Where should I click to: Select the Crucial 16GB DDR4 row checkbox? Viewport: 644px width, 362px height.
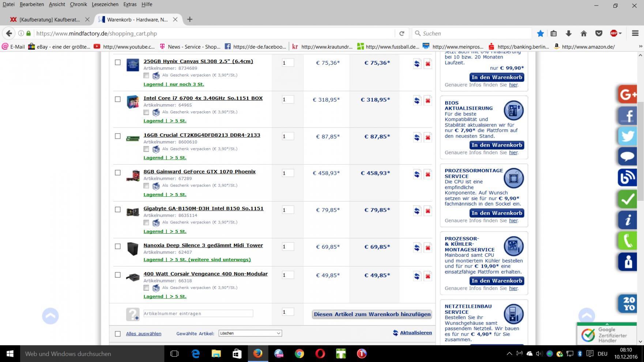[x=118, y=136]
